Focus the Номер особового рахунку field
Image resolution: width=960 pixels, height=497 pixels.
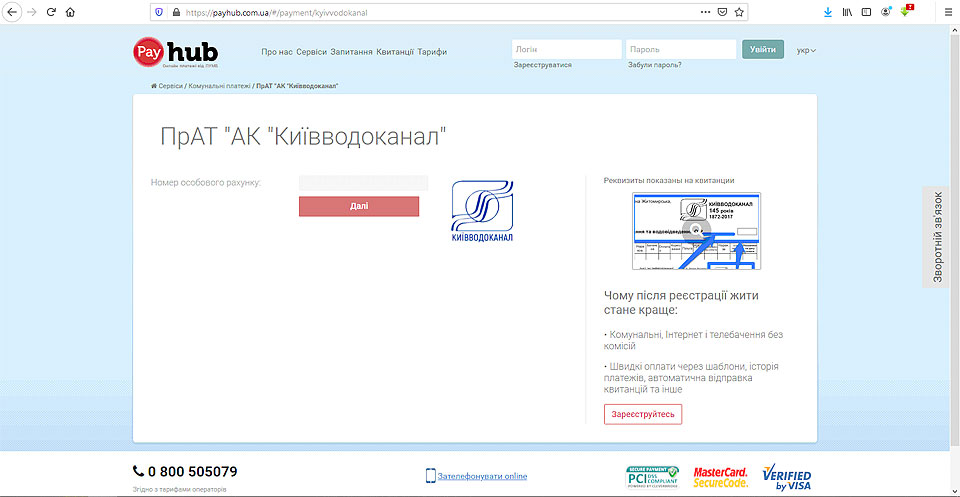(363, 182)
